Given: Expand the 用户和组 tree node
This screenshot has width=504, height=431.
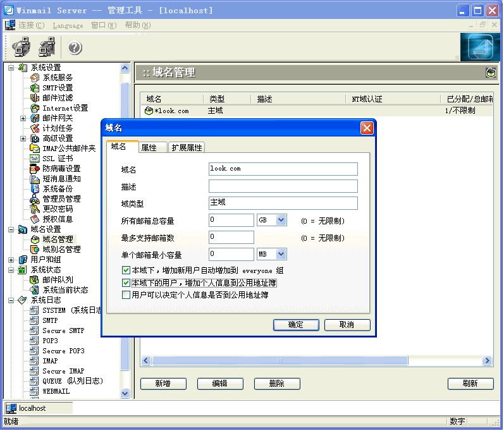Looking at the screenshot, I should click(11, 260).
